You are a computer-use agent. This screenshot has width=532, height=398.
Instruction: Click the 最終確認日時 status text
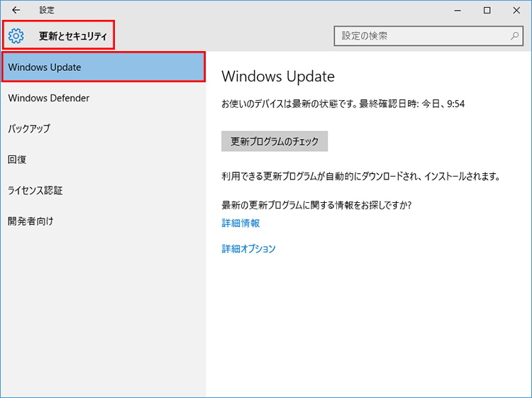tap(343, 104)
